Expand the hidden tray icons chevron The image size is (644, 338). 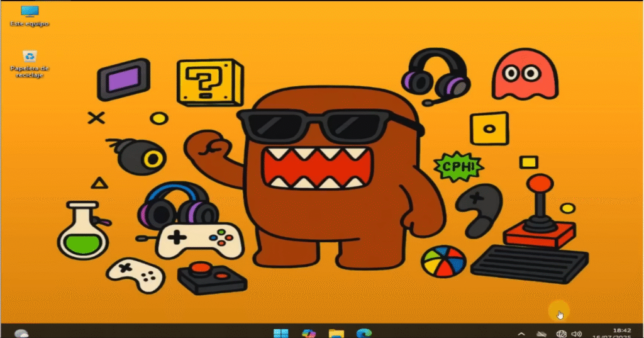click(x=521, y=334)
